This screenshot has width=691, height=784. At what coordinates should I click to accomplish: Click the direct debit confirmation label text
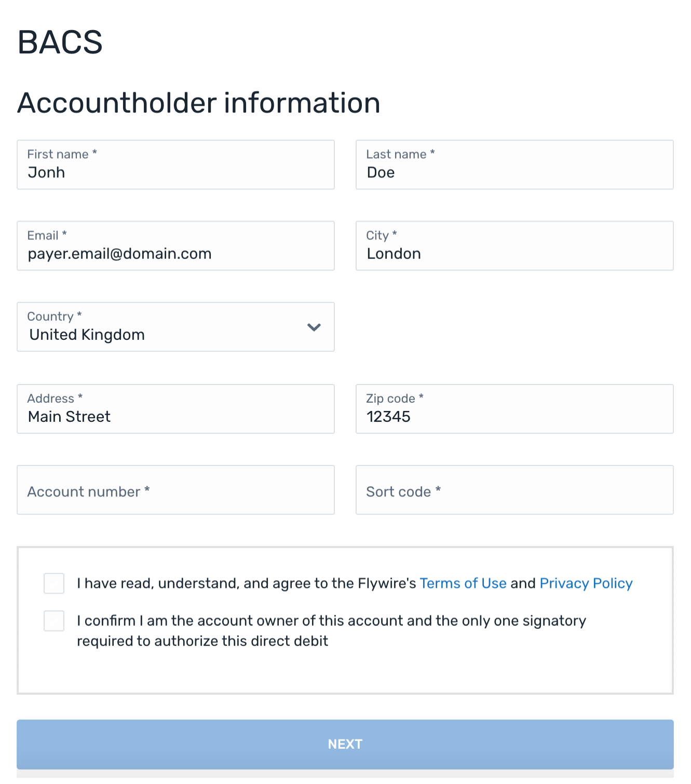331,630
